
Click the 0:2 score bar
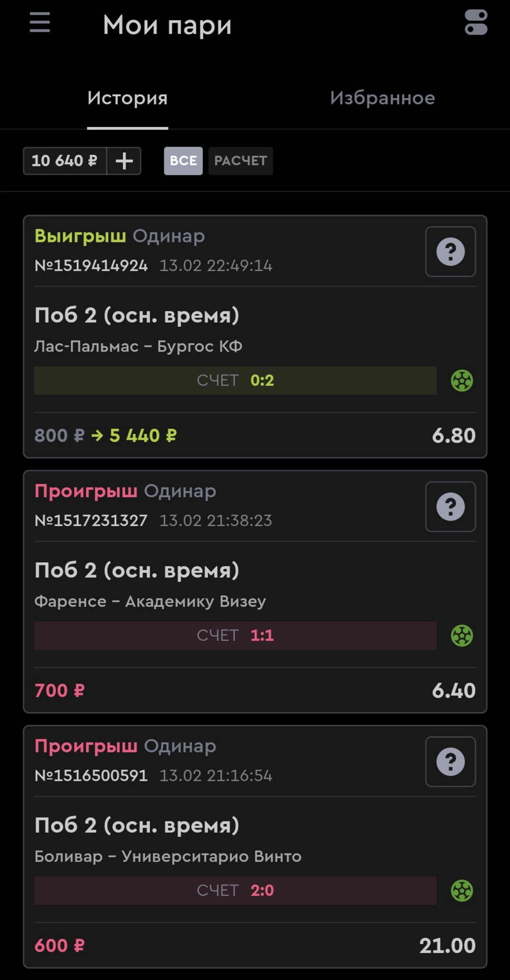point(235,381)
